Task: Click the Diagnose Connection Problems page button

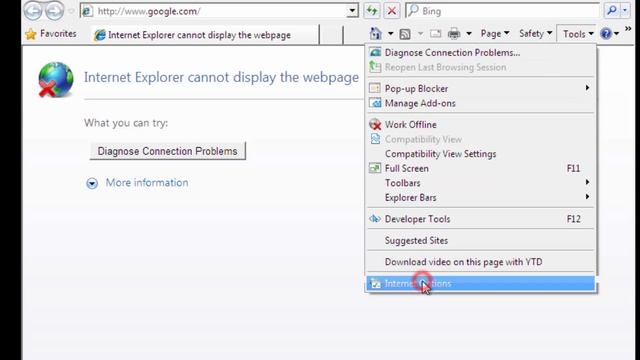Action: [167, 151]
